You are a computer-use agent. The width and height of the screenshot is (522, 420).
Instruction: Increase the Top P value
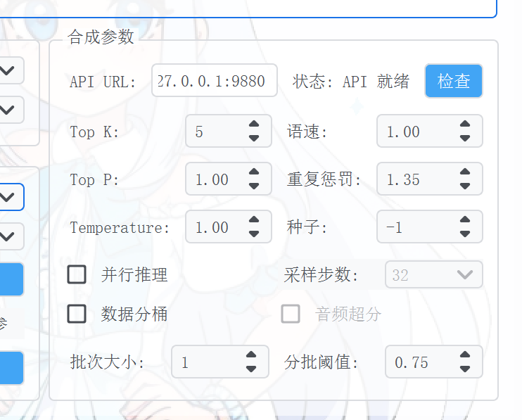point(254,173)
